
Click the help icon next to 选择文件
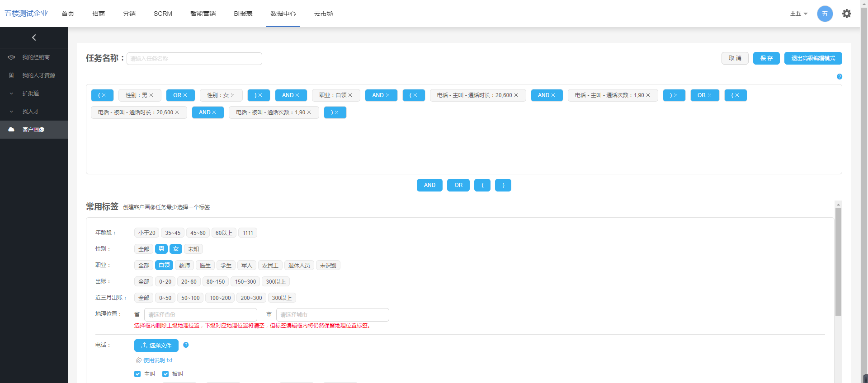[186, 345]
